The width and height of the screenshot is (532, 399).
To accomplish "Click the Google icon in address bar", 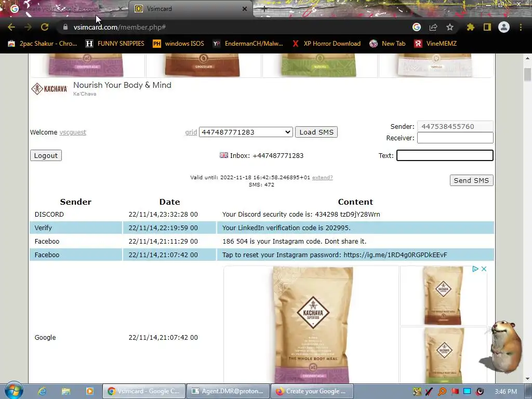I will [417, 27].
